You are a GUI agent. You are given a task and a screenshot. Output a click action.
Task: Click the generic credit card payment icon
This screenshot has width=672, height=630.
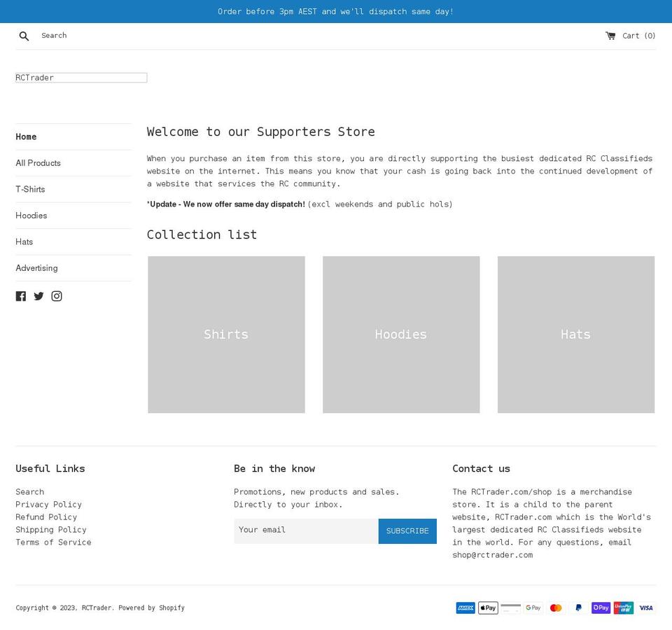pos(511,608)
